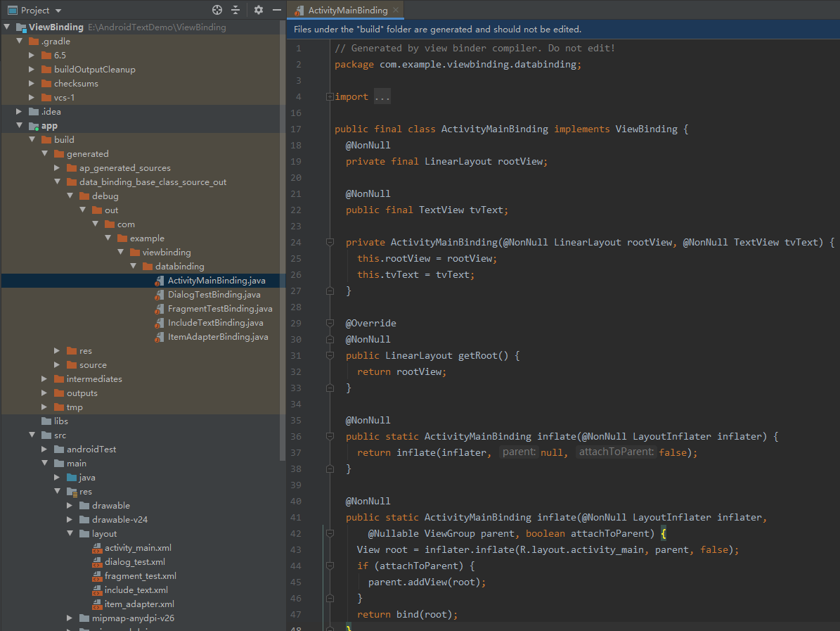Click the fragment_test.xml layout file icon
This screenshot has width=840, height=631.
tap(97, 576)
